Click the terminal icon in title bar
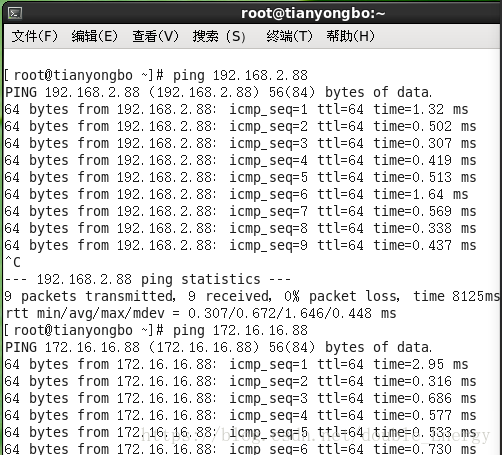Screen dimensions: 502x455 (x=15, y=14)
